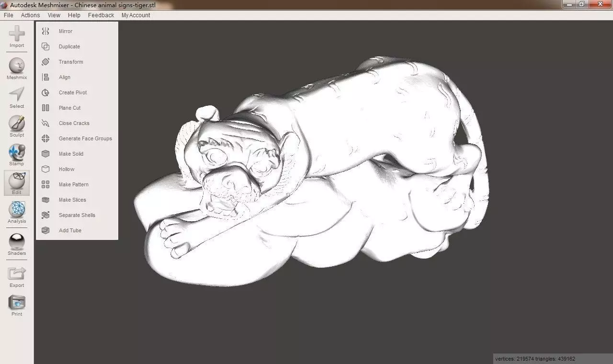
Task: Click the Print tool icon
Action: [x=17, y=302]
